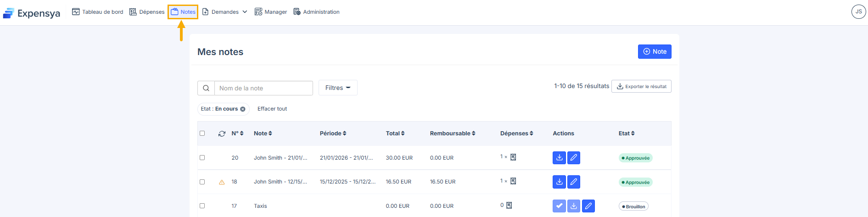The image size is (868, 217).
Task: Export results with Exporter le résultat
Action: [x=641, y=86]
